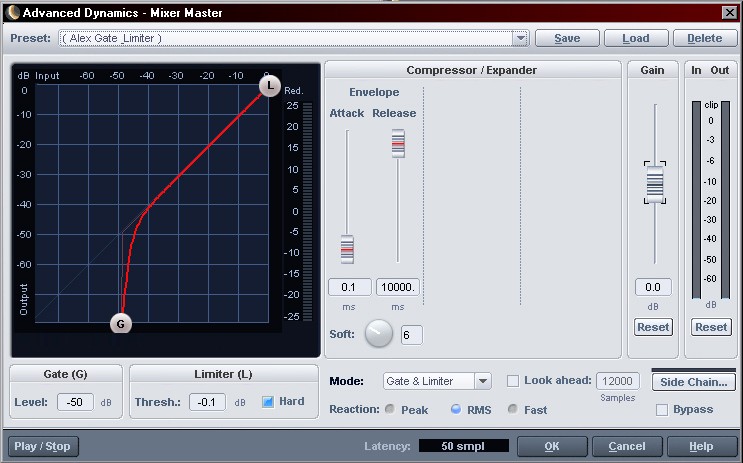This screenshot has width=743, height=463.
Task: Open Help
Action: 701,446
